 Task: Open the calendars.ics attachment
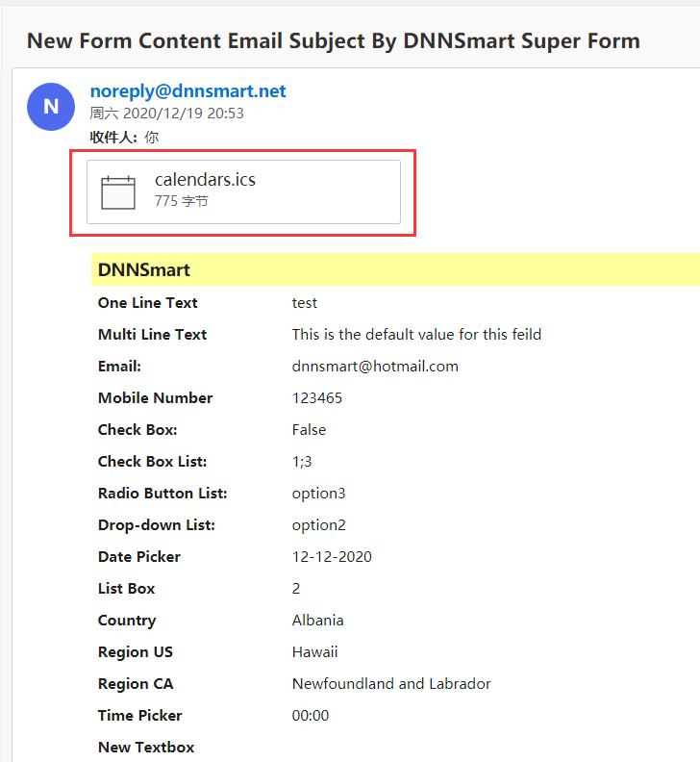pyautogui.click(x=244, y=192)
